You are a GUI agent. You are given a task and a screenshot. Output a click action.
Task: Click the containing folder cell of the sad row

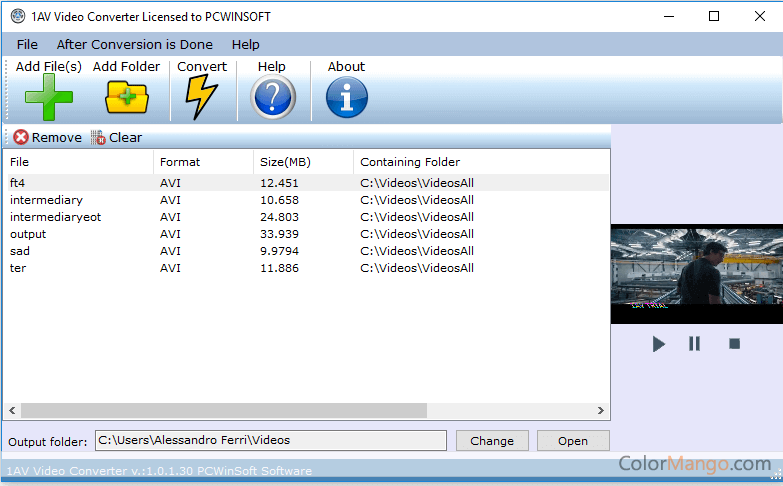tap(417, 251)
